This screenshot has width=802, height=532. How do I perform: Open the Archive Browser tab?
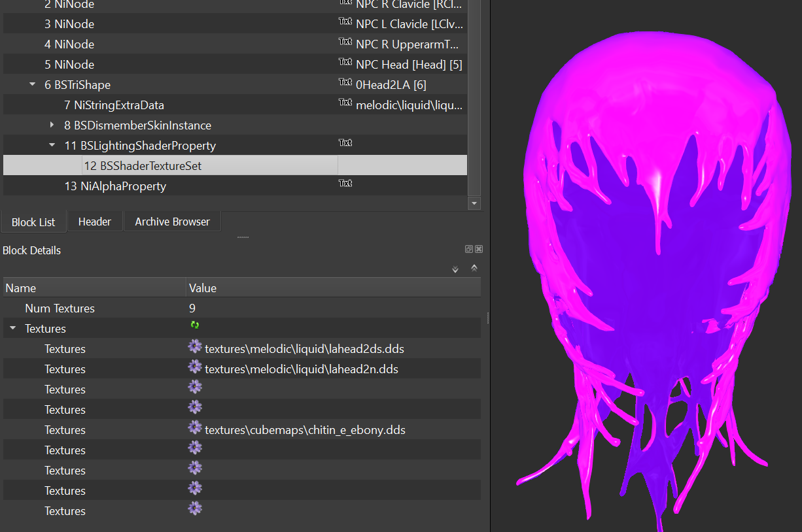pyautogui.click(x=173, y=222)
